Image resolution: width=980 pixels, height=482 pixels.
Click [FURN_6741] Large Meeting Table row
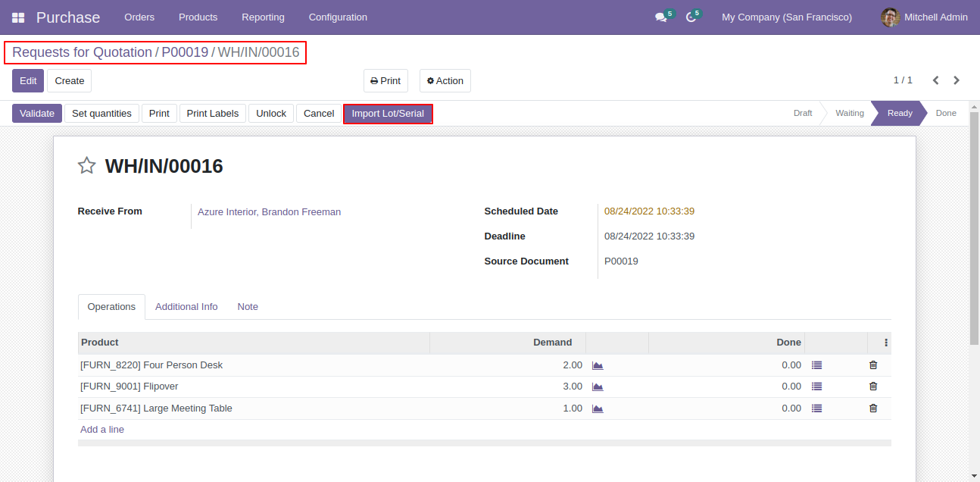pos(485,408)
